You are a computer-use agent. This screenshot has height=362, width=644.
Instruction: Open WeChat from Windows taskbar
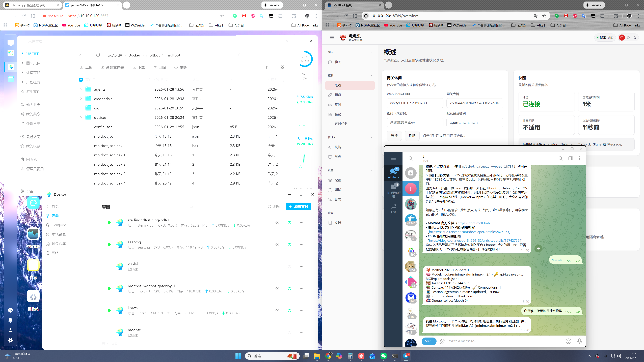point(383,356)
